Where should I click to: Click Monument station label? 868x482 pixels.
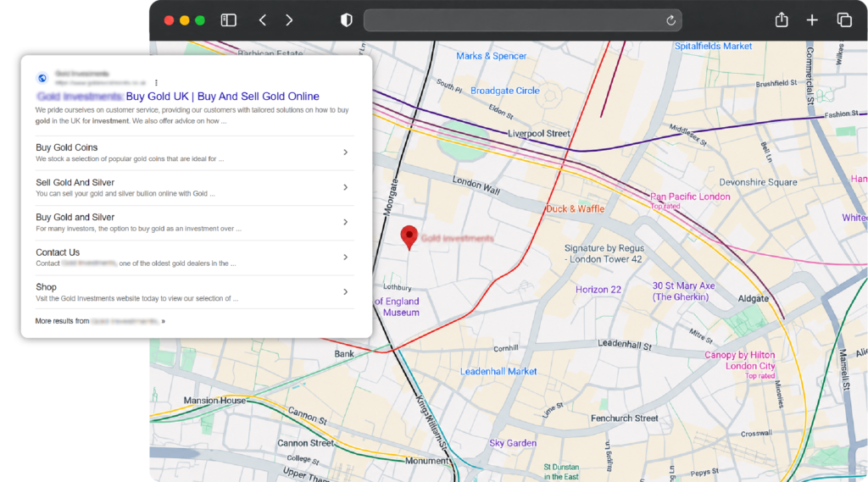click(x=427, y=461)
